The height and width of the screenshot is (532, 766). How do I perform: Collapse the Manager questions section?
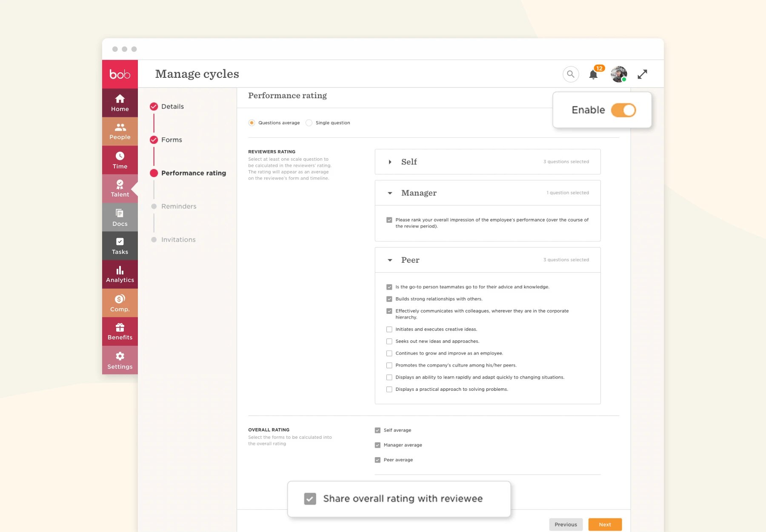click(390, 193)
